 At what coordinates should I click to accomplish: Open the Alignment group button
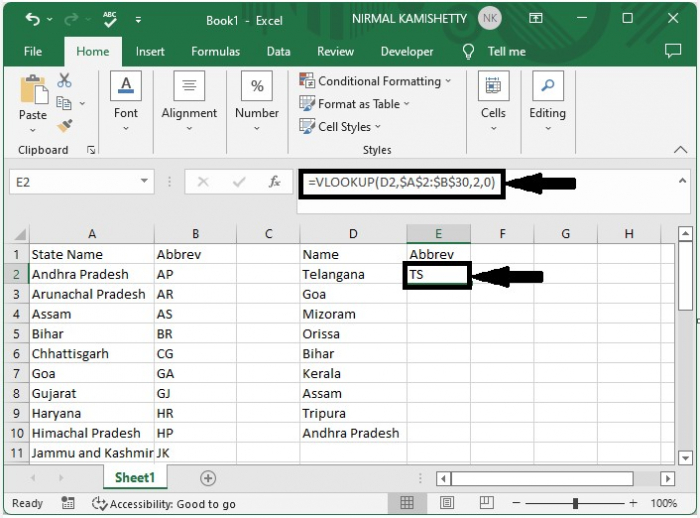(189, 102)
